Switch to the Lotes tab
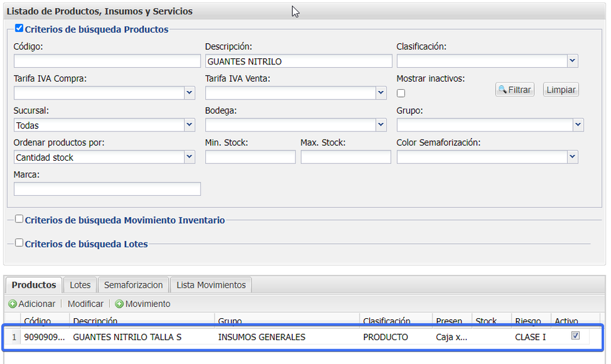Viewport: 611px width, 364px height. click(80, 285)
